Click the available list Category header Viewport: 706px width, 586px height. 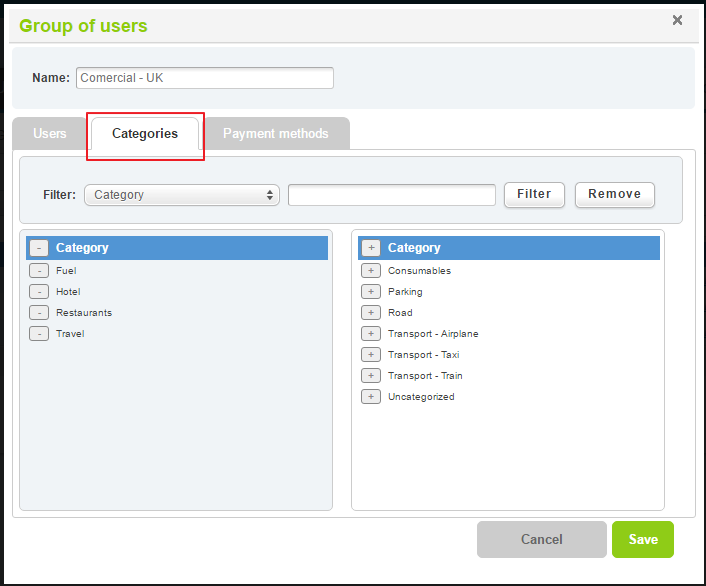509,248
